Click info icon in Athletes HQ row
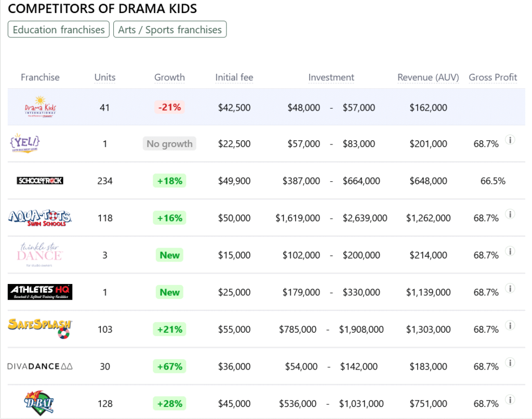The height and width of the screenshot is (419, 532). pos(510,288)
